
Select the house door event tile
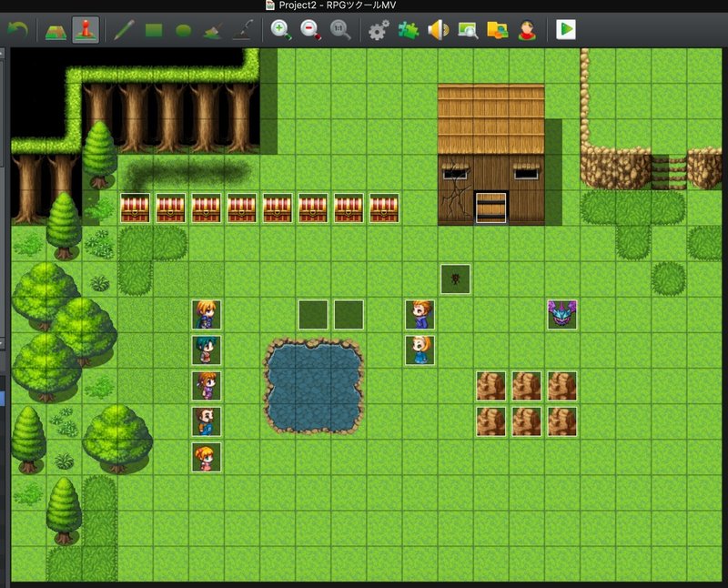tap(490, 208)
